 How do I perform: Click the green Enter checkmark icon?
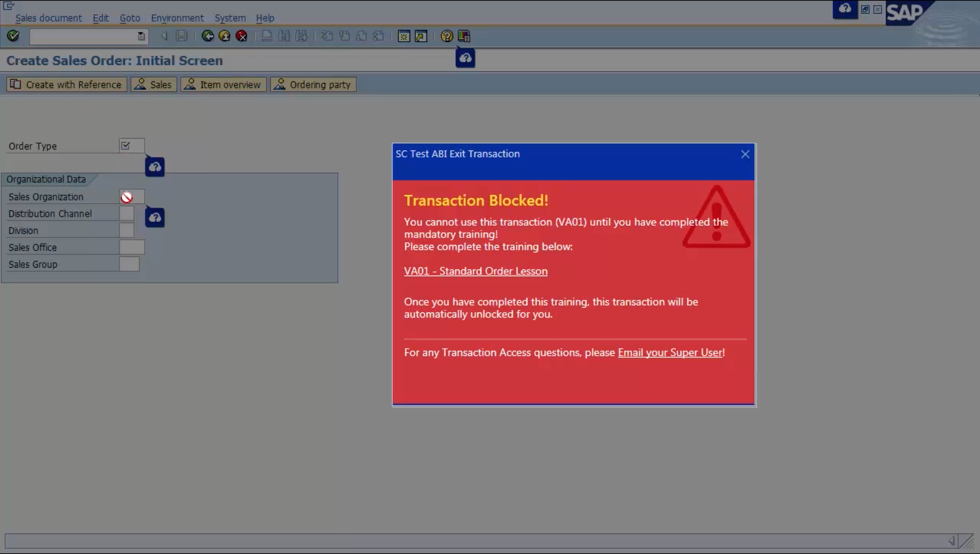coord(13,36)
